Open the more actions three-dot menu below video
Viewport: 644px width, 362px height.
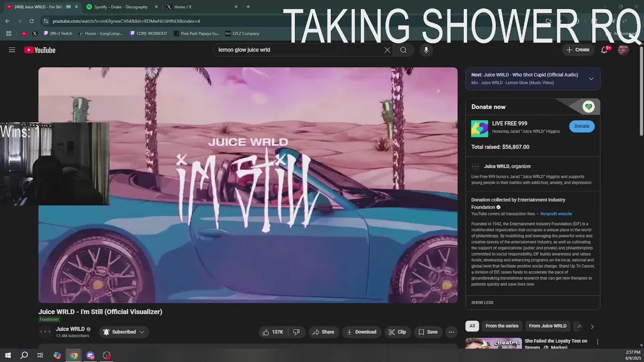pos(451,332)
